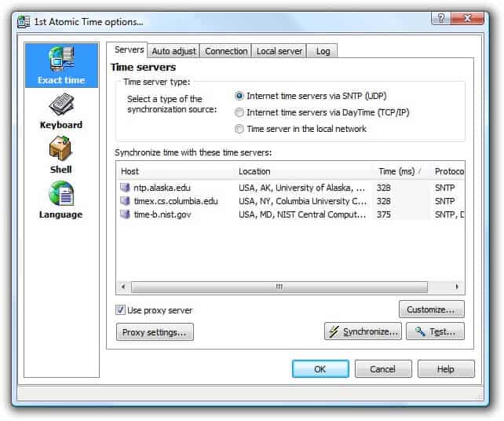Screen dimensions: 504x421
Task: Select Internet time servers via DayTime (TCP/IP)
Action: pos(239,112)
